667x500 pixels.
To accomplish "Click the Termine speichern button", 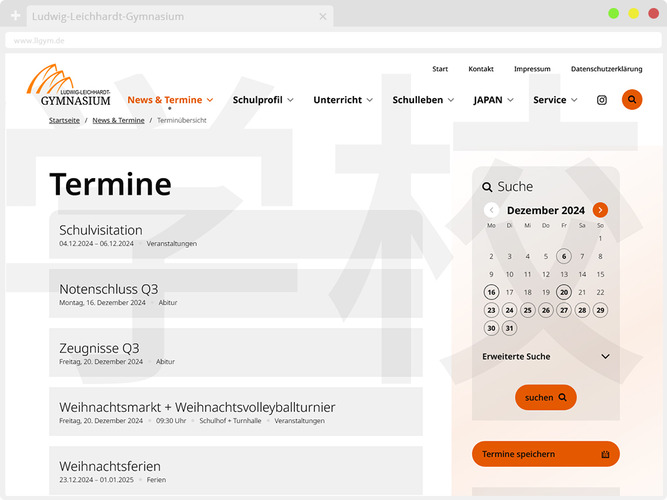I will 545,454.
